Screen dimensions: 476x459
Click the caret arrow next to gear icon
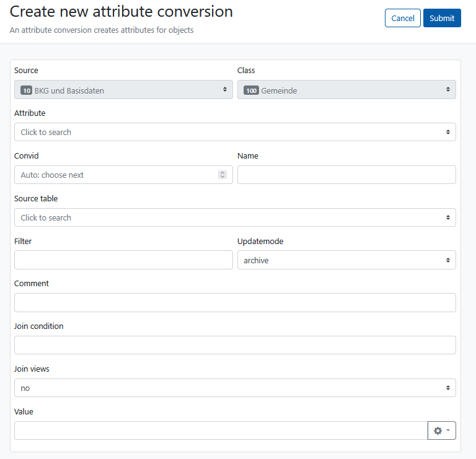coord(448,430)
